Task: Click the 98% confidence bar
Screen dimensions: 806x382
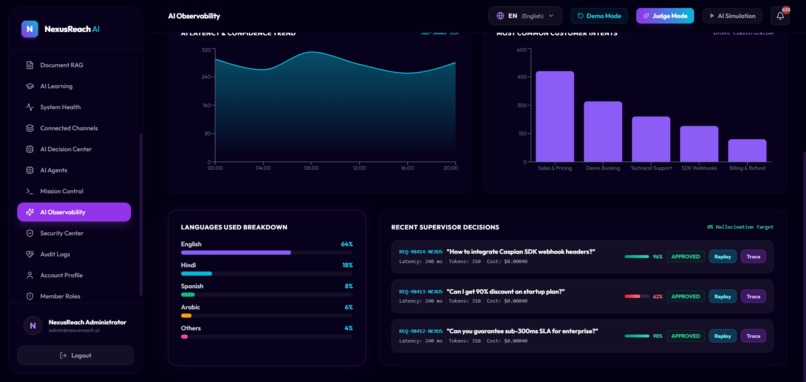Action: [637, 336]
